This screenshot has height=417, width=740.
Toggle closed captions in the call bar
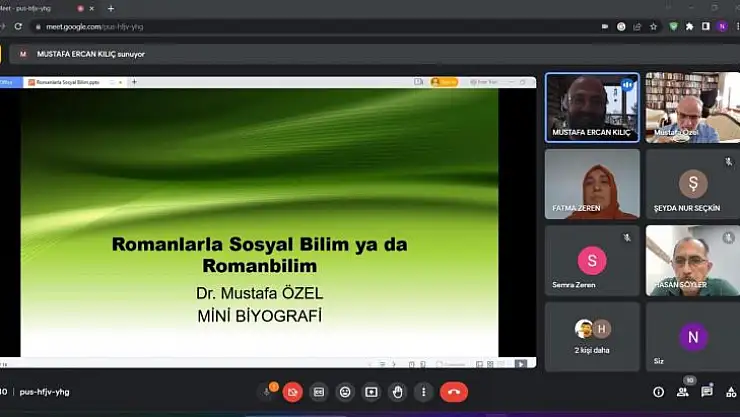point(319,392)
